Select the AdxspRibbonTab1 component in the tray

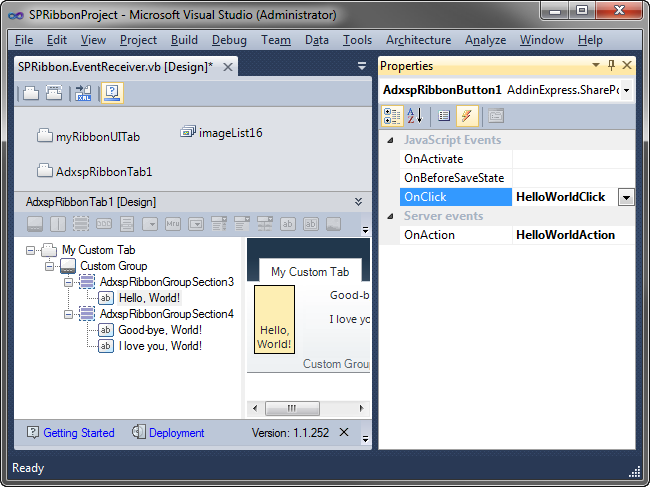[x=95, y=171]
